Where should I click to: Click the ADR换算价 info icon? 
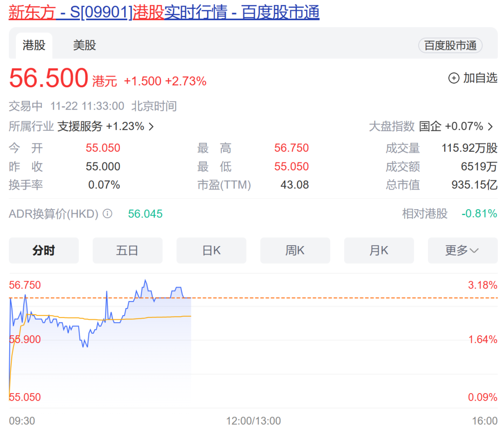point(107,213)
